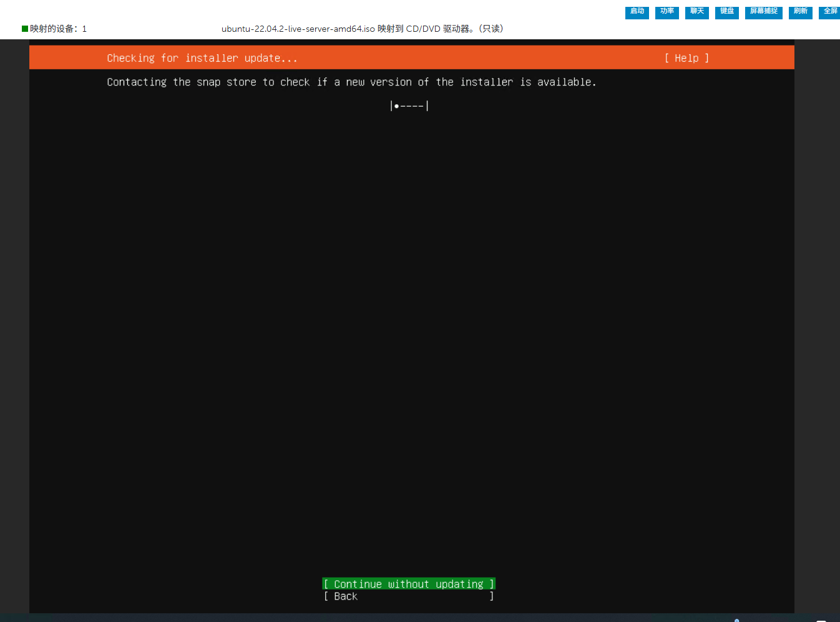Click 刷新 to refresh the console

(x=800, y=12)
